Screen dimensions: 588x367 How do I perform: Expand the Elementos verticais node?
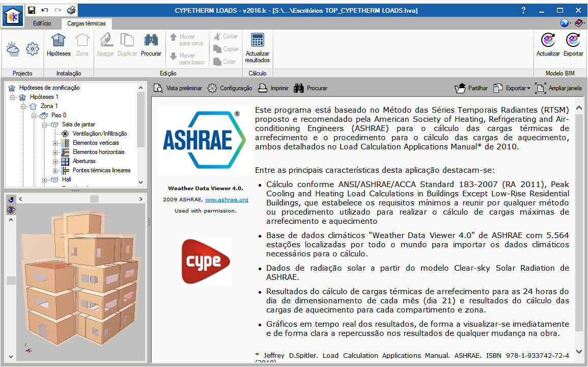click(x=55, y=143)
